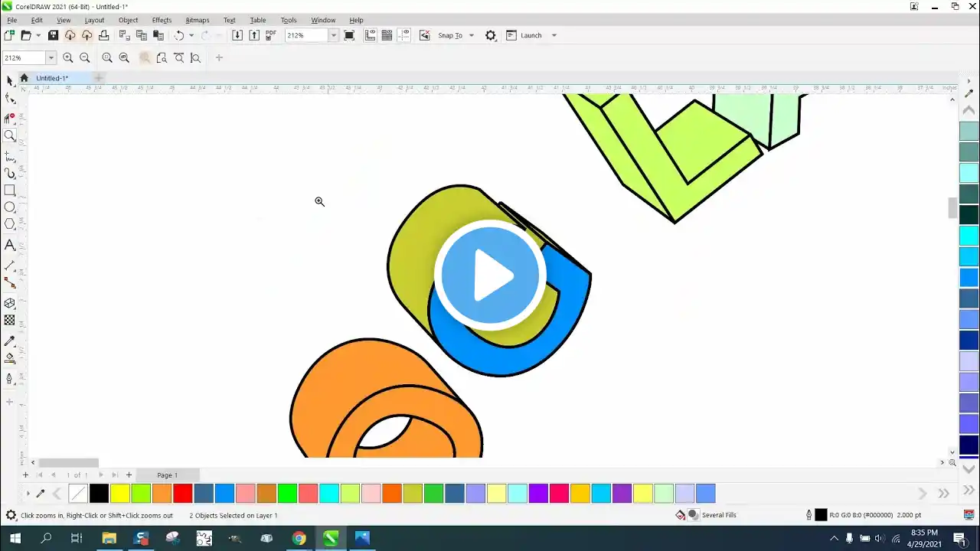Click the Import icon
Image resolution: width=980 pixels, height=551 pixels.
point(237,35)
